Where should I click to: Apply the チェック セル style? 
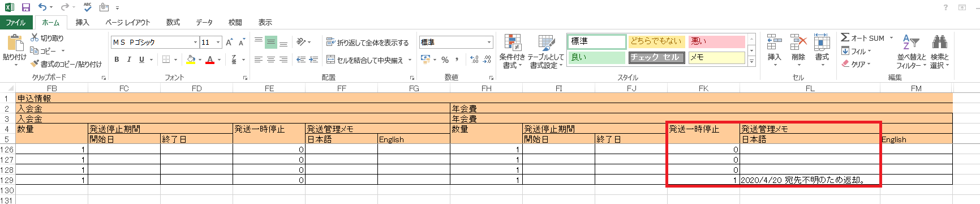[x=656, y=57]
